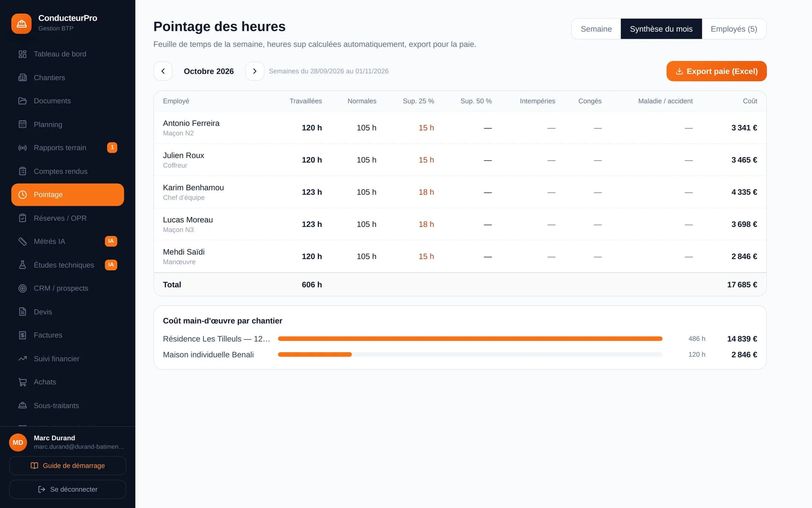Open CRM / prospects target icon
The image size is (812, 508).
click(x=23, y=288)
